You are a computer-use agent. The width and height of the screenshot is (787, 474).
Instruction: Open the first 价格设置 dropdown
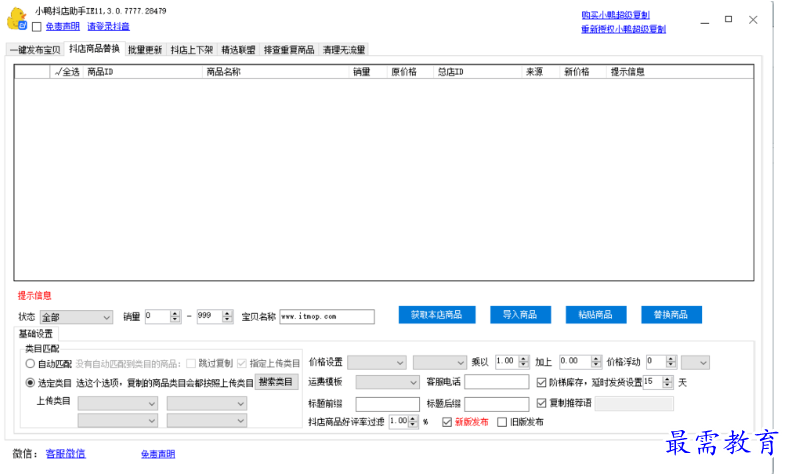click(377, 363)
